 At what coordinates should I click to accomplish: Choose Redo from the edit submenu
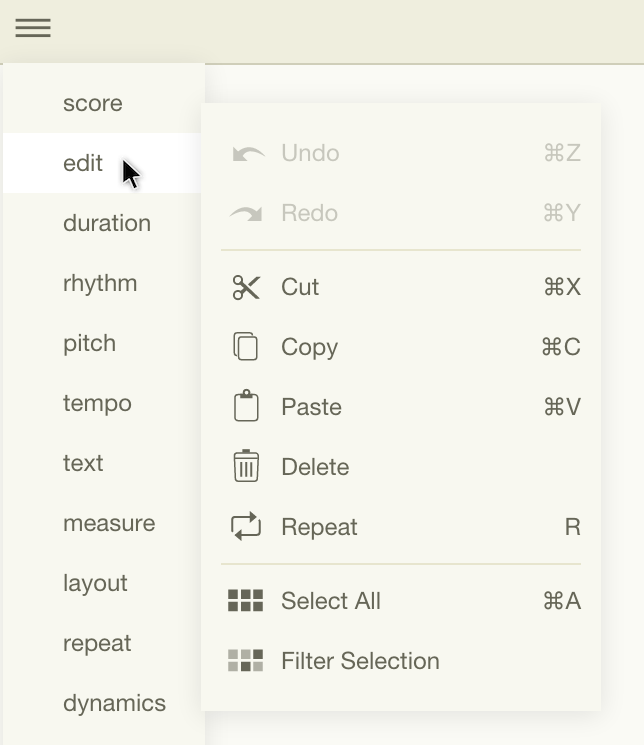tap(309, 213)
